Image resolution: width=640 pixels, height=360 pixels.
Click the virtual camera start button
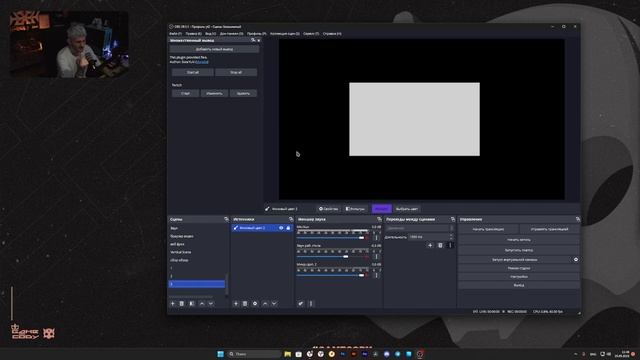[514, 260]
